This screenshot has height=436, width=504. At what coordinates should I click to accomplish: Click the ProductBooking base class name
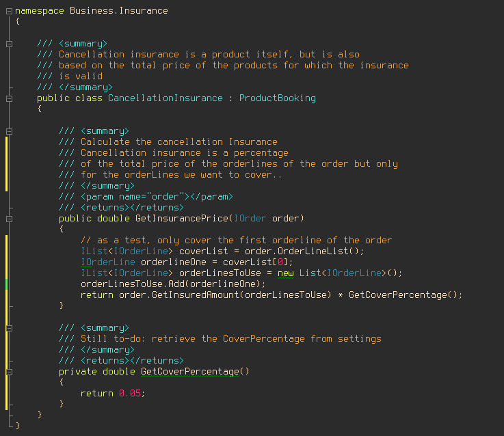click(x=277, y=98)
